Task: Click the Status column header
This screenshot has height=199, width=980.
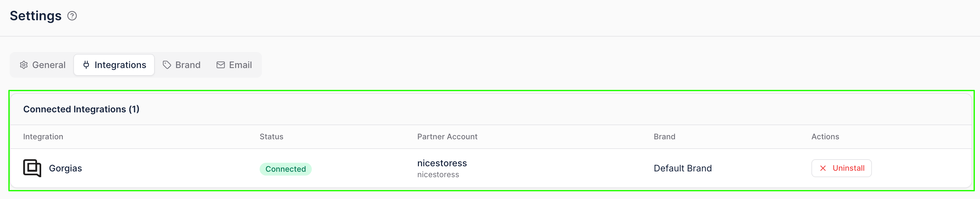Action: pos(271,137)
